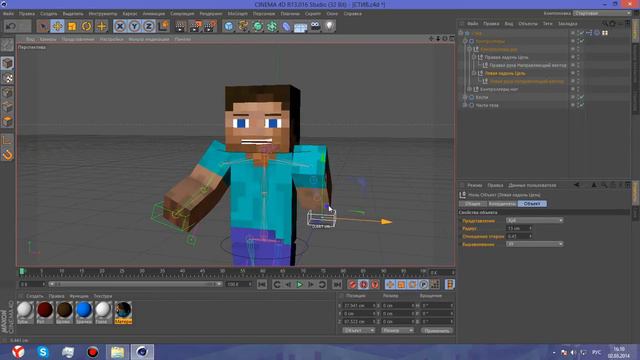Expand the Части тела object group
The image size is (640, 360).
point(464,105)
